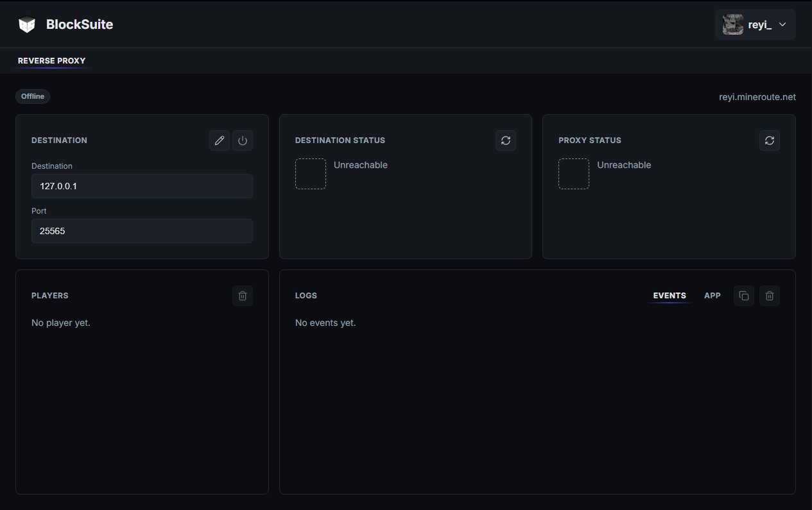Refresh the Proxy Status card
Image resolution: width=812 pixels, height=510 pixels.
point(770,140)
